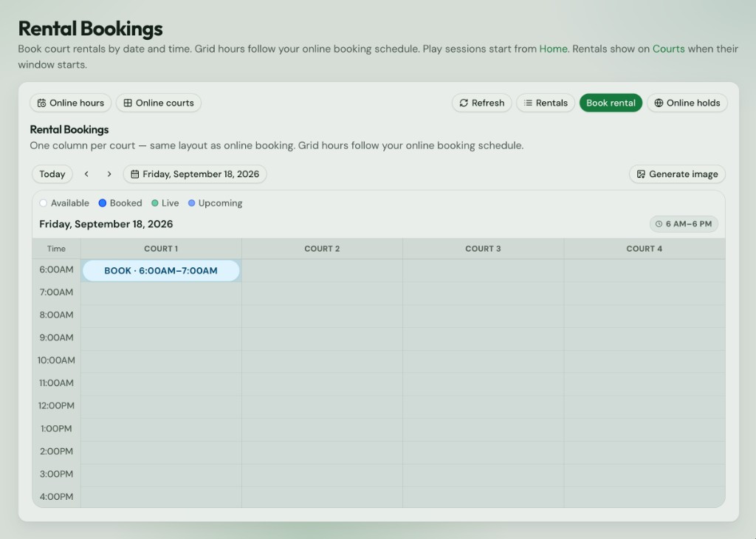Click the circular arrows icon on Refresh
756x539 pixels.
[x=464, y=103]
